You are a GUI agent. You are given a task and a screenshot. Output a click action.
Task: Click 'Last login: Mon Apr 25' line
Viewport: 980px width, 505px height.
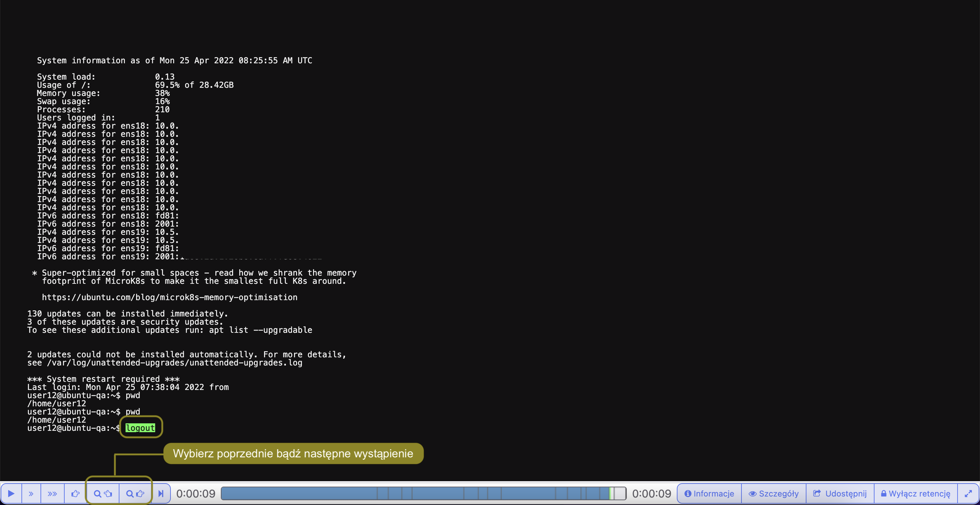click(128, 387)
